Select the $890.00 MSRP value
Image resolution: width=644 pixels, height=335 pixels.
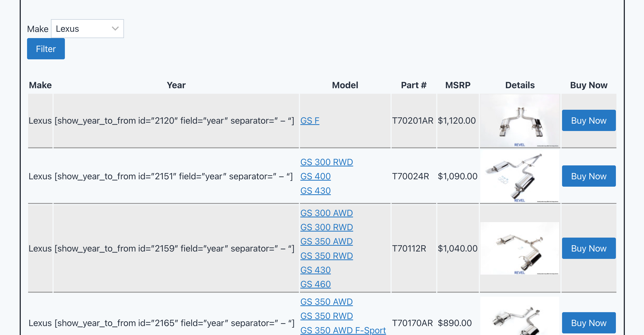click(x=455, y=323)
